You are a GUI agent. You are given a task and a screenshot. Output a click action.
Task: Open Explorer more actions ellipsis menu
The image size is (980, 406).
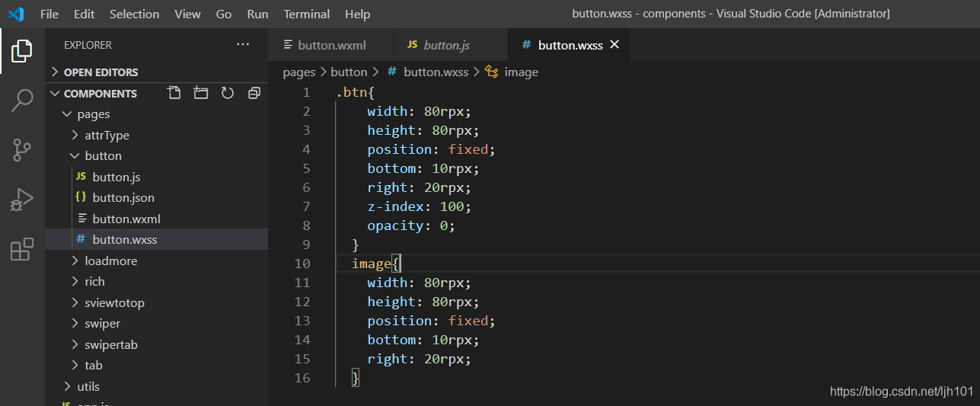[x=243, y=45]
